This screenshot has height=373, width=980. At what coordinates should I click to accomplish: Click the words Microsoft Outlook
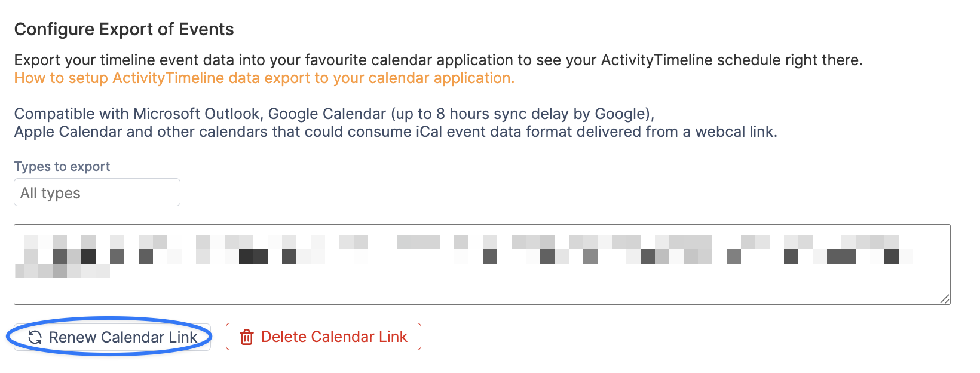pyautogui.click(x=198, y=114)
